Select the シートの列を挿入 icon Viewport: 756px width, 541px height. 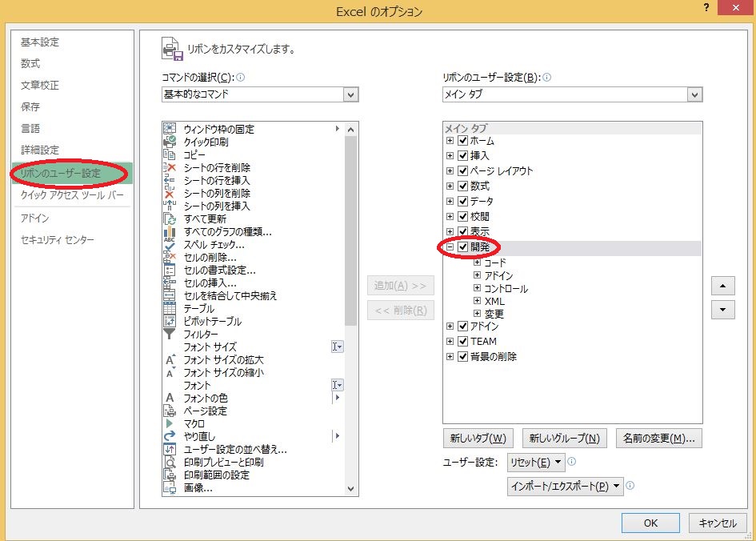tap(170, 206)
